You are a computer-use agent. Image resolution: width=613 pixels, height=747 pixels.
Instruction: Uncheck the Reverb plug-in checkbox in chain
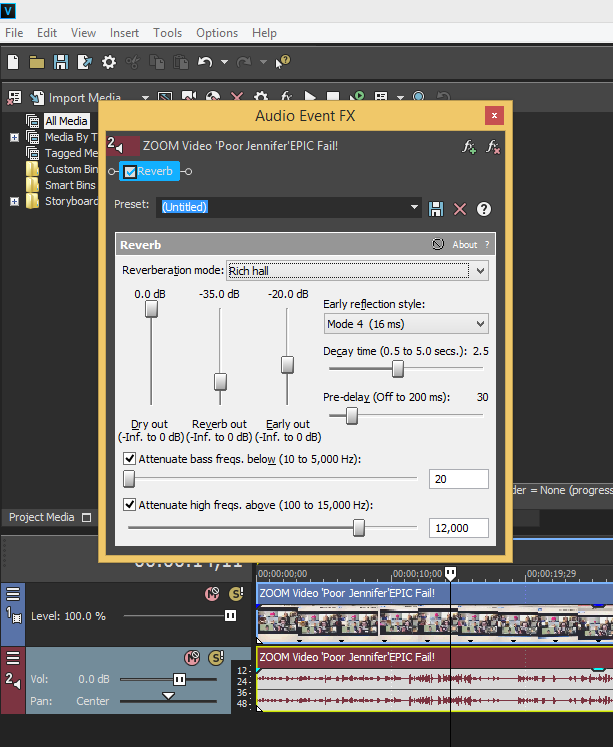point(130,172)
